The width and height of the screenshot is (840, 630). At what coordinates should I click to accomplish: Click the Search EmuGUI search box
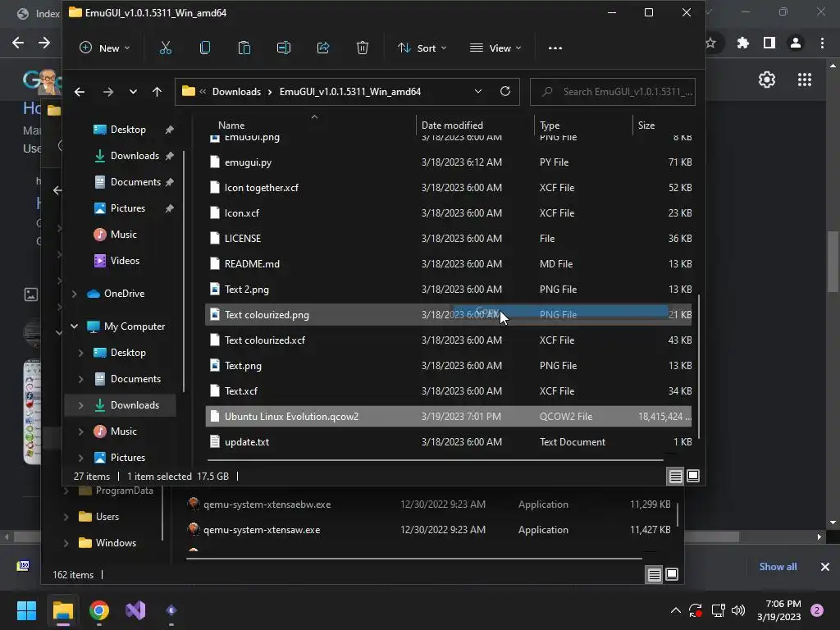612,92
